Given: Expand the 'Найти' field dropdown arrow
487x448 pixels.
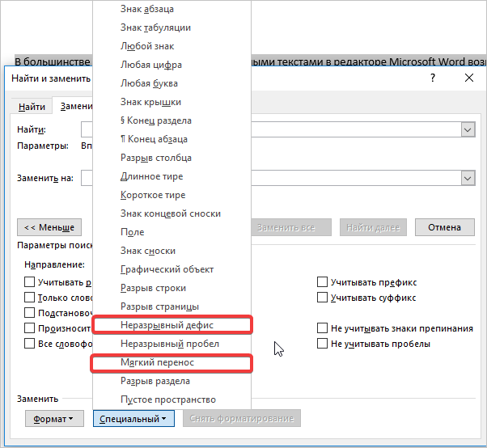Looking at the screenshot, I should coord(467,130).
